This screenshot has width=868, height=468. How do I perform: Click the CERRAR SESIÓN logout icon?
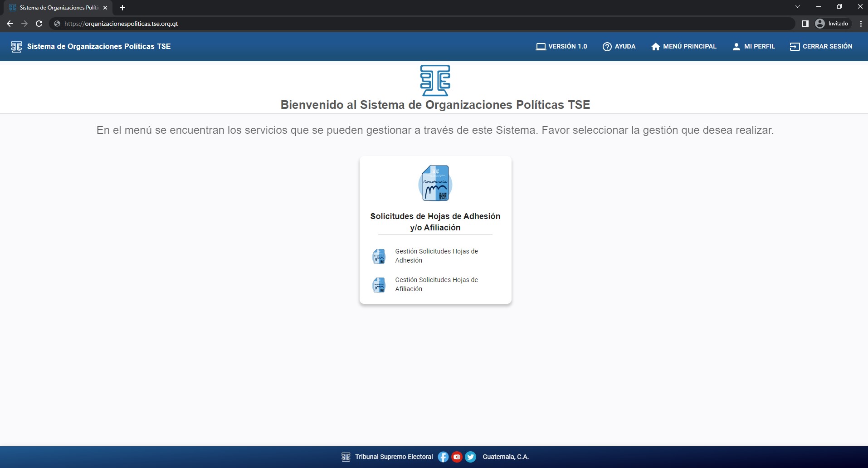click(x=795, y=46)
